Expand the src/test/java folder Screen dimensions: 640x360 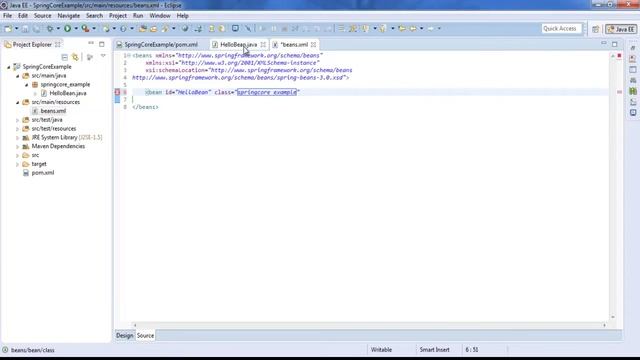tap(18, 120)
